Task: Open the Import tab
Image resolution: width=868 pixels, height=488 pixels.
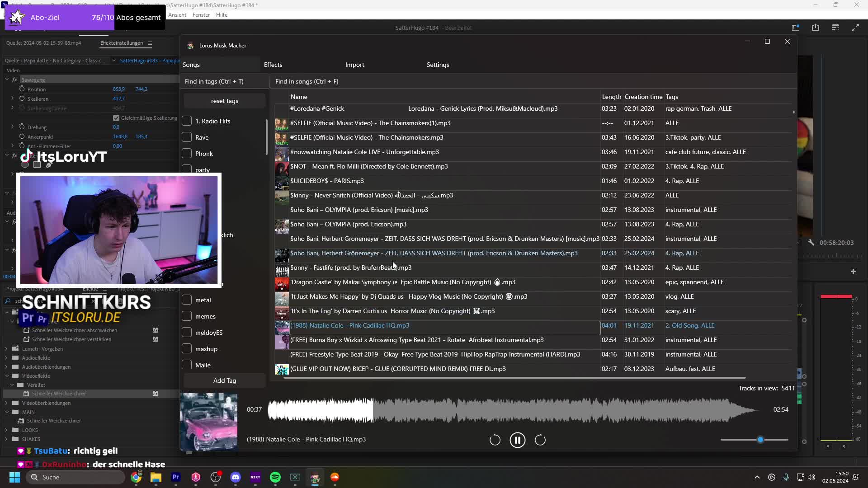Action: coord(355,65)
